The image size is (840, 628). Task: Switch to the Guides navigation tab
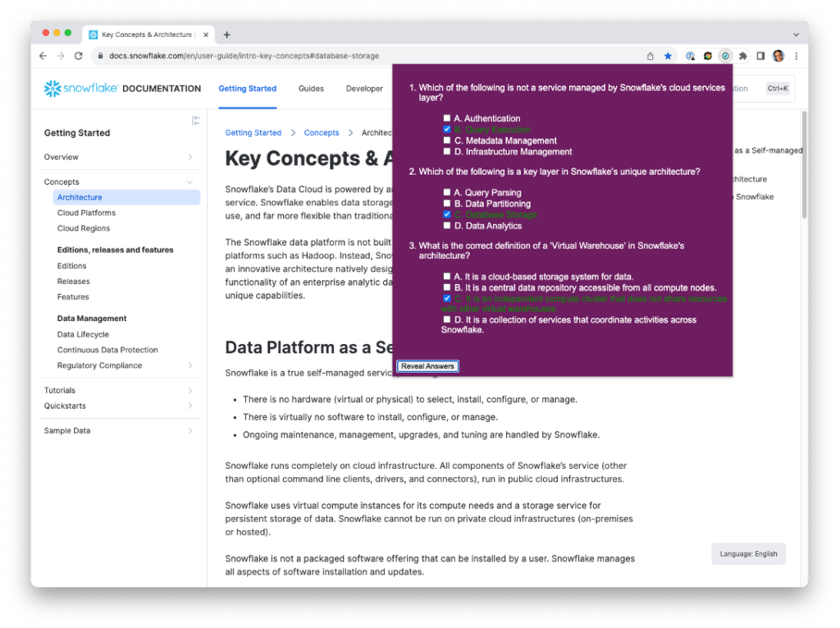click(311, 89)
